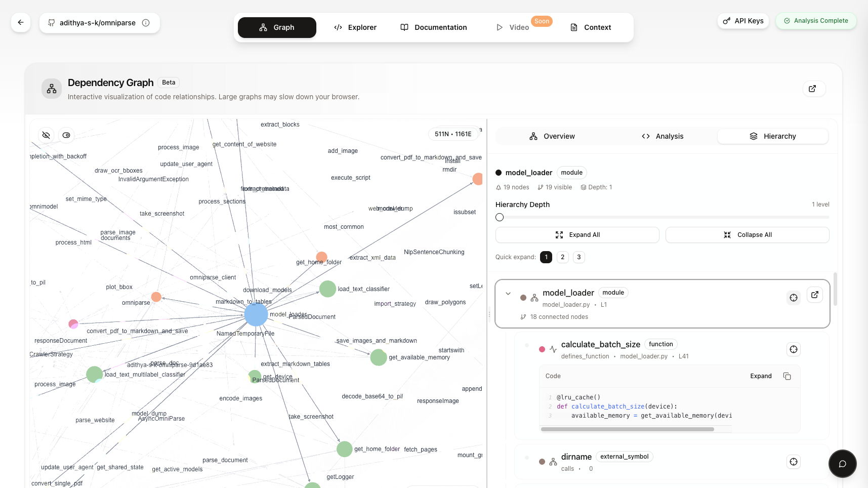The height and width of the screenshot is (488, 868).
Task: Click the dirname entry title
Action: tap(576, 457)
